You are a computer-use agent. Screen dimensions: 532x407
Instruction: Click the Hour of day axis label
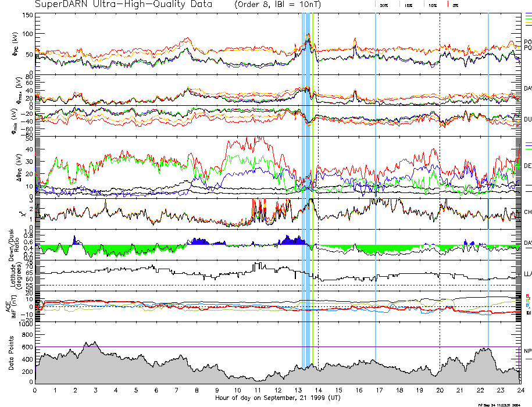(x=277, y=398)
